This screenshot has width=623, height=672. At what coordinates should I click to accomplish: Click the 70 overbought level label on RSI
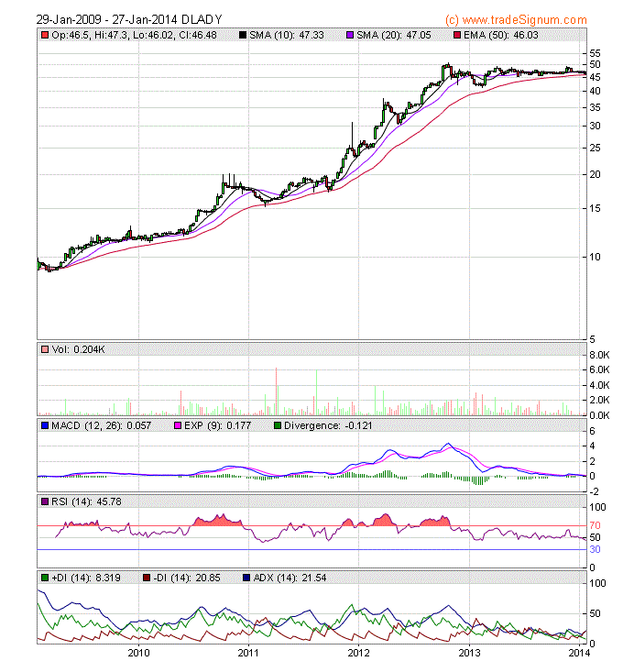point(596,525)
